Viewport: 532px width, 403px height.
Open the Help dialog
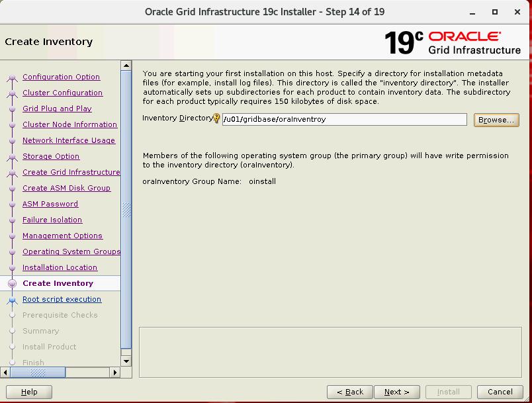pyautogui.click(x=29, y=392)
